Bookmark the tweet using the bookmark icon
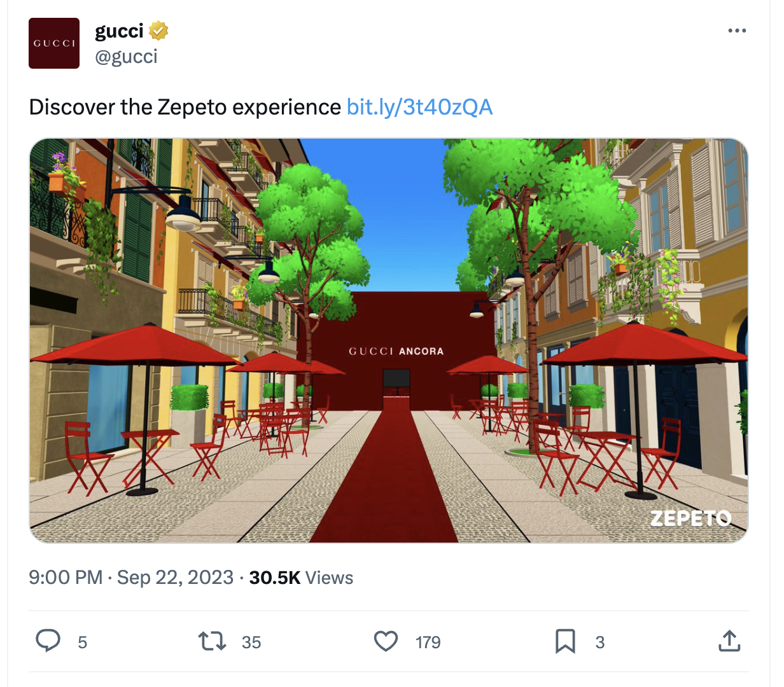Viewport: 784px width, 687px height. pyautogui.click(x=565, y=641)
